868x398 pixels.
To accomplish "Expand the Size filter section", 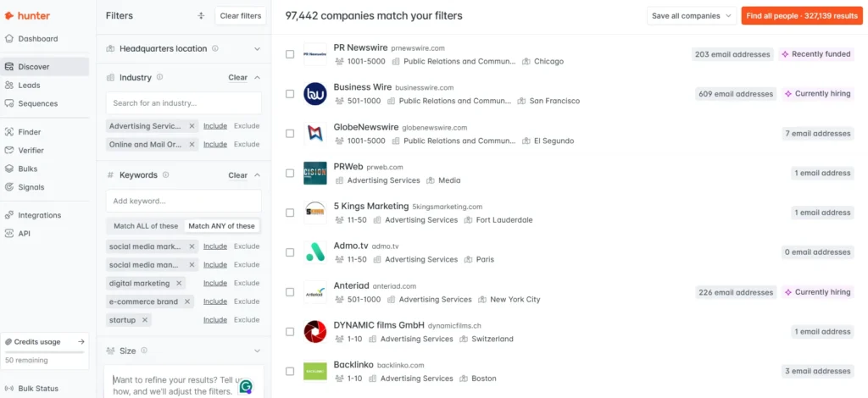I will coord(257,351).
